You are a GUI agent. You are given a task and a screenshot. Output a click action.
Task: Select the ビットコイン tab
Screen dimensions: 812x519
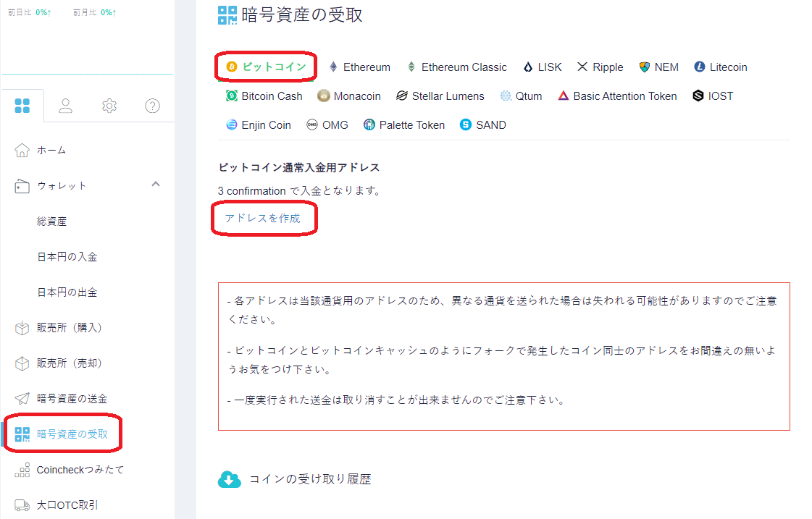click(266, 67)
